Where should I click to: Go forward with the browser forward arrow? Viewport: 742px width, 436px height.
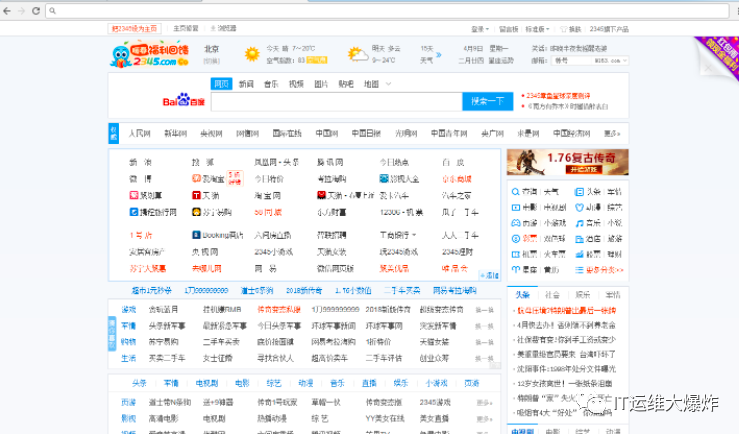coord(21,10)
